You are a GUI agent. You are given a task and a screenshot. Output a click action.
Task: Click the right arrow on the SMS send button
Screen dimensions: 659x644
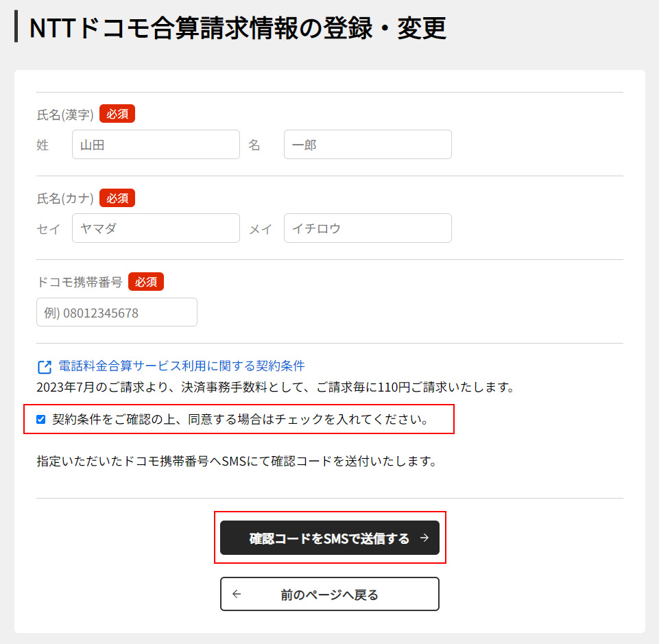[x=424, y=538]
